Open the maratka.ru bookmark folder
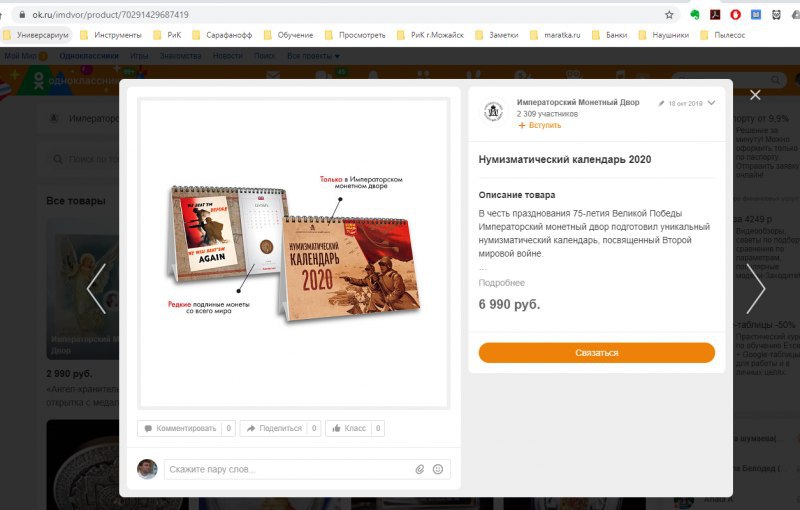This screenshot has width=800, height=510. coord(555,35)
